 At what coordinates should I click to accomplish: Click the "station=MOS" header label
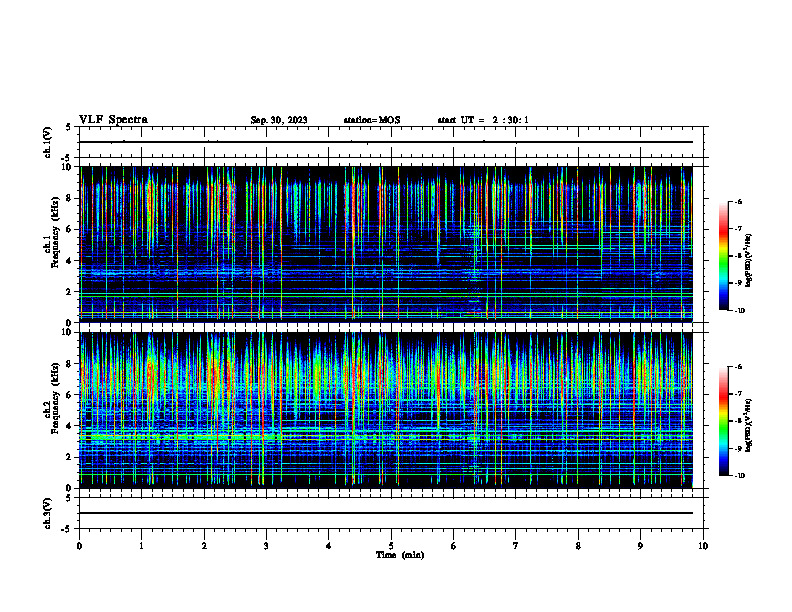[372, 120]
